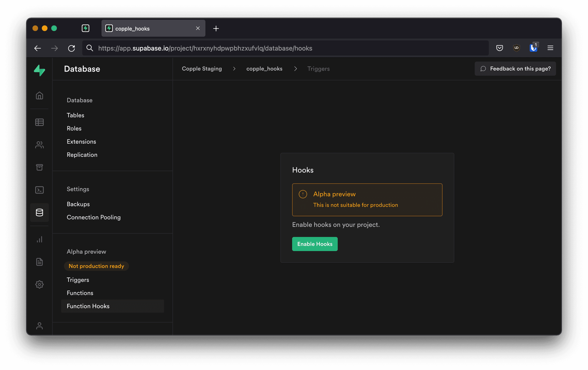Viewport: 588px width, 370px height.
Task: Open Extensions in Database menu
Action: 81,142
